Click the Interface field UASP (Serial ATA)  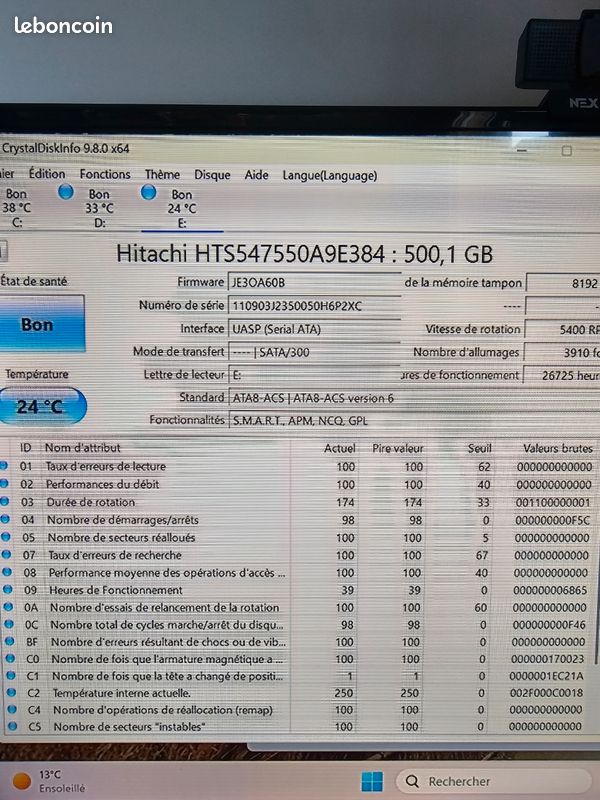pyautogui.click(x=314, y=329)
